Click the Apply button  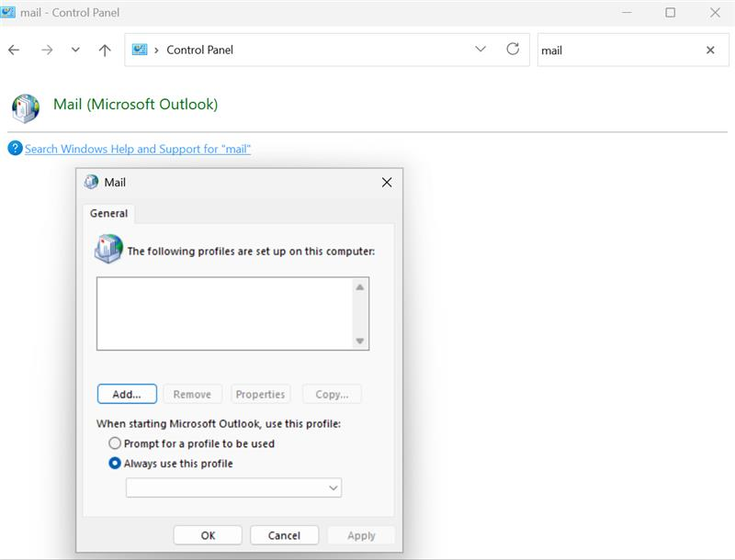[361, 535]
